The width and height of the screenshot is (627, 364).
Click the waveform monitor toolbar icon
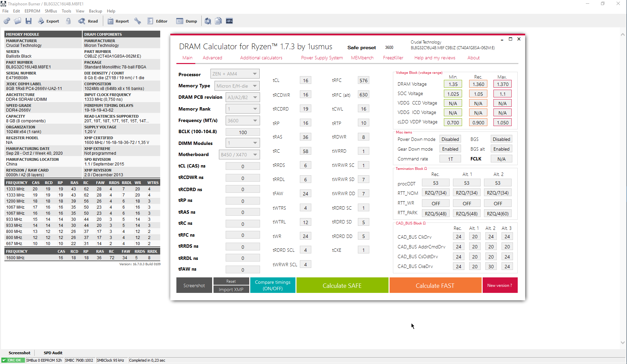coord(229,21)
